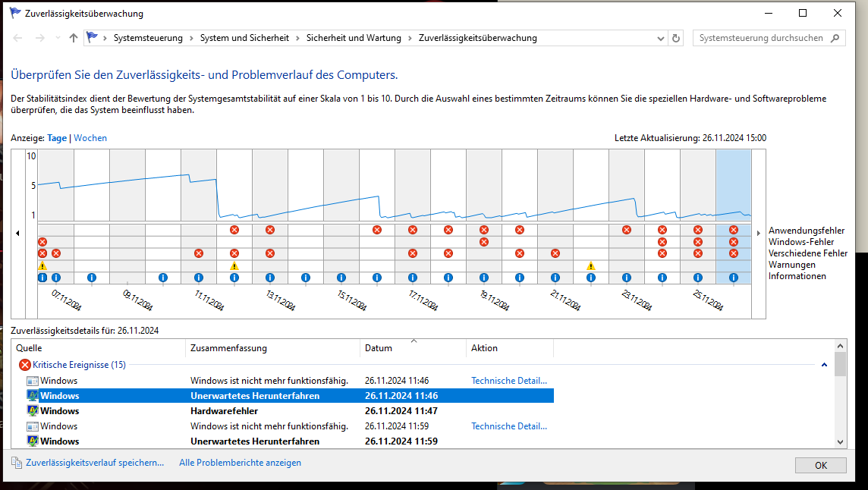The width and height of the screenshot is (868, 490).
Task: Select the Unerwartetes Herunterfahren row at 11:46
Action: click(x=290, y=395)
